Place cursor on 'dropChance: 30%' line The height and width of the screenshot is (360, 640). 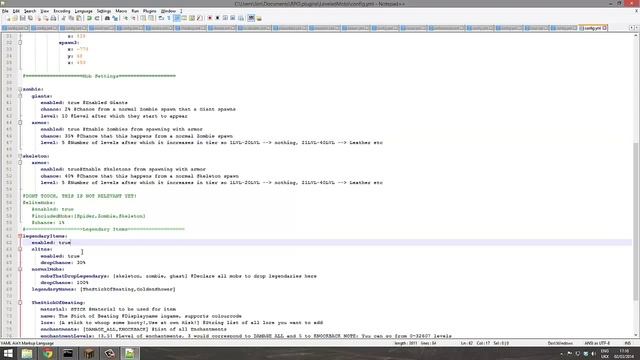[63, 262]
